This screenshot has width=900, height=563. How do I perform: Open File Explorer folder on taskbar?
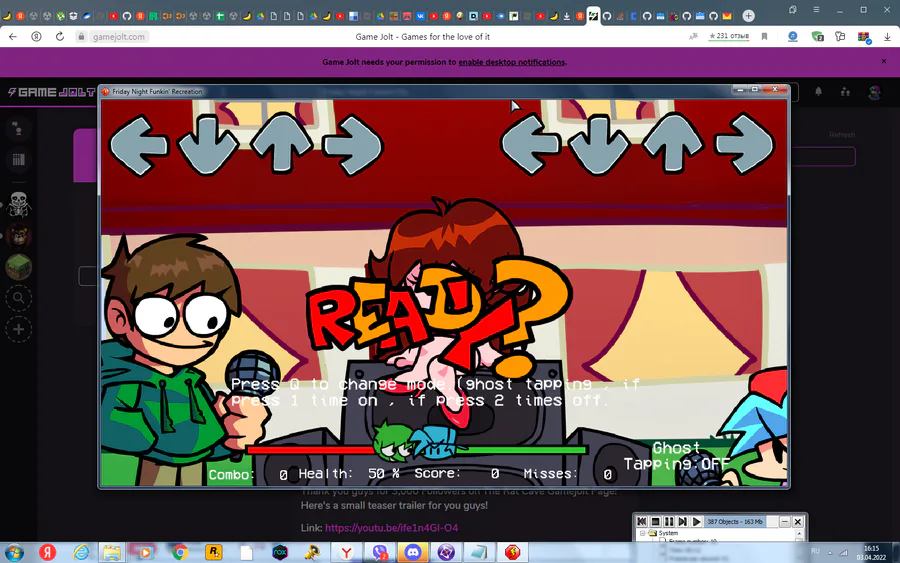(x=112, y=553)
